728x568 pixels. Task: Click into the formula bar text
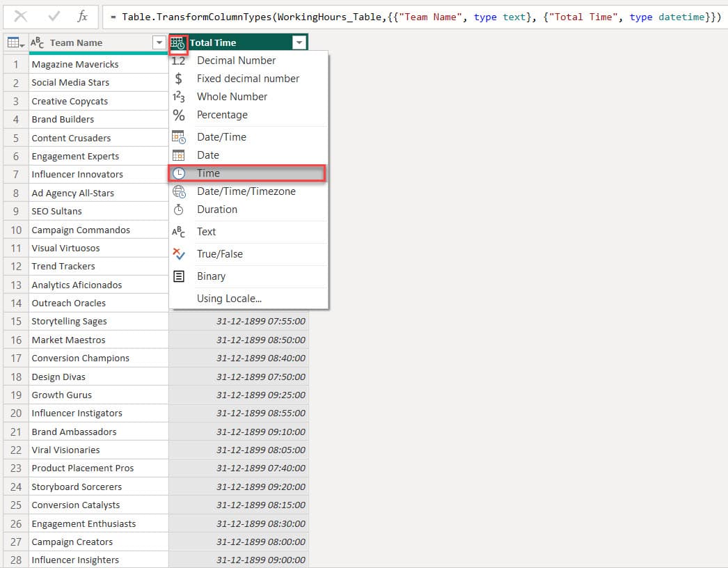pos(416,17)
